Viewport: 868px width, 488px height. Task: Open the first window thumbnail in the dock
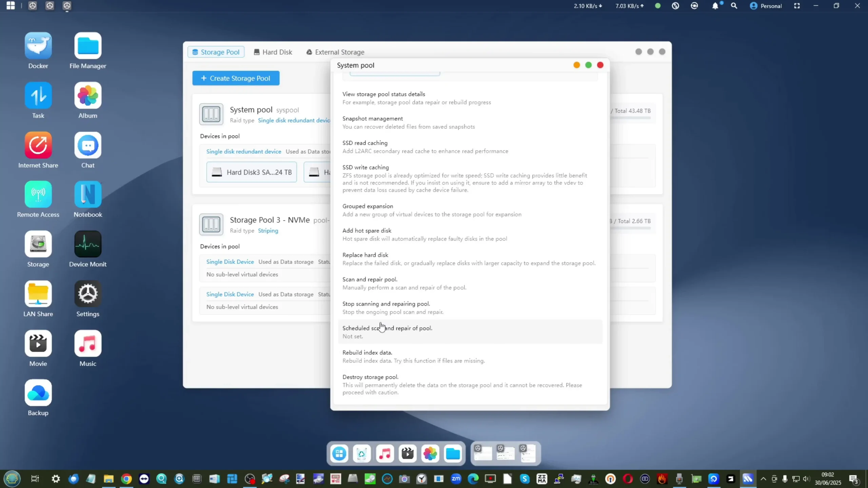click(x=482, y=453)
